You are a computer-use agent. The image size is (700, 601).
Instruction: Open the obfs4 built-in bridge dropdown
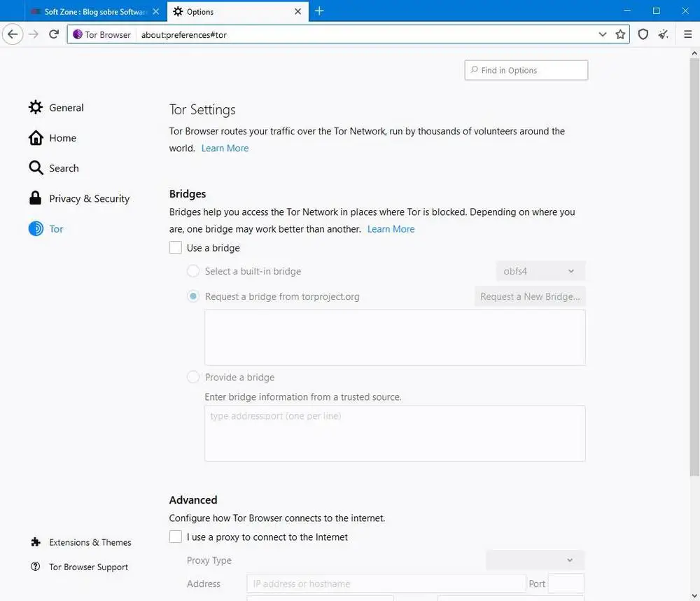pos(540,271)
